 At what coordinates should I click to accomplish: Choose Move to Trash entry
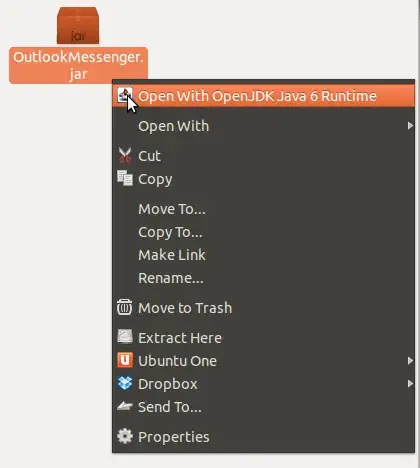[x=263, y=308]
